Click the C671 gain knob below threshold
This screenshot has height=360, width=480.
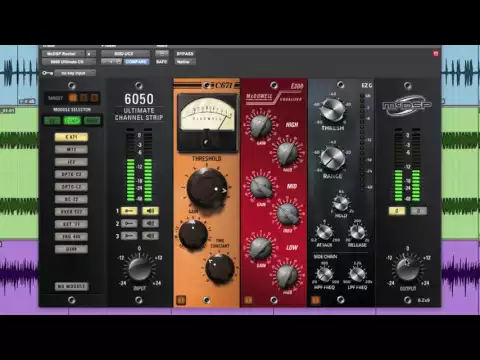click(x=193, y=234)
